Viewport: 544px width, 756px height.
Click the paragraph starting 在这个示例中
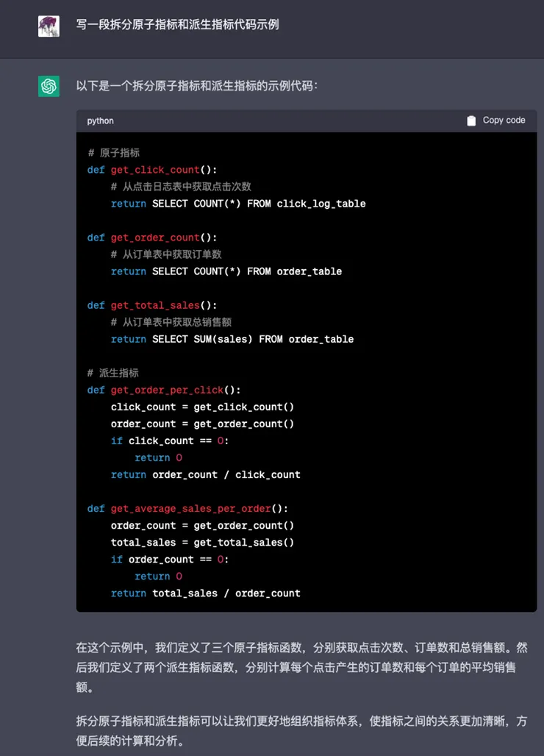tap(301, 667)
